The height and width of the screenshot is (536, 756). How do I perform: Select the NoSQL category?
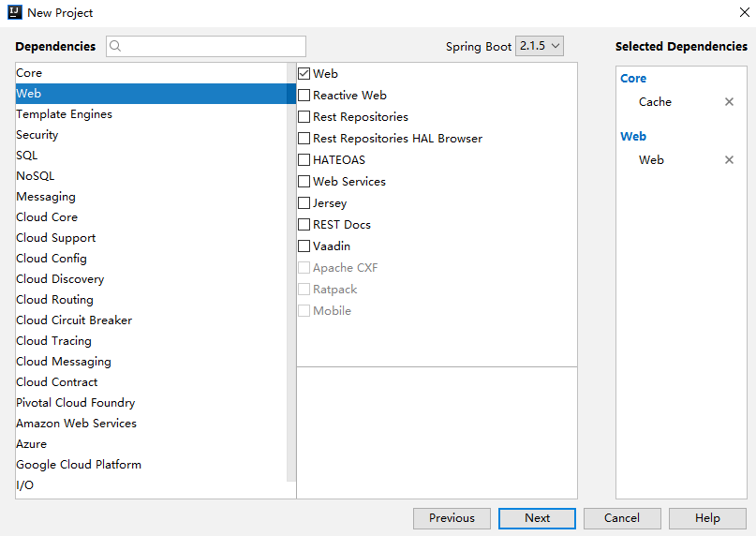click(x=36, y=176)
